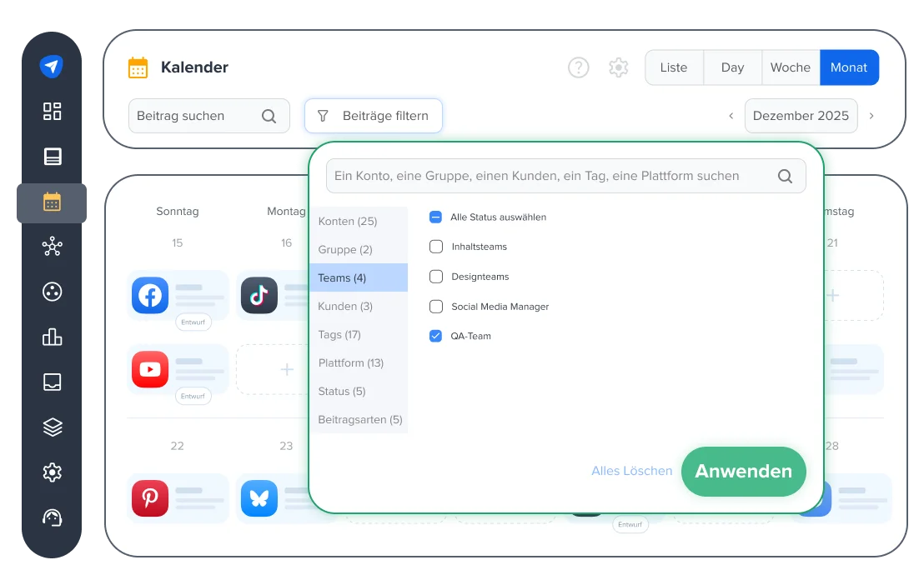924x580 pixels.
Task: Enable the Inhaltsteams checkbox
Action: (x=436, y=247)
